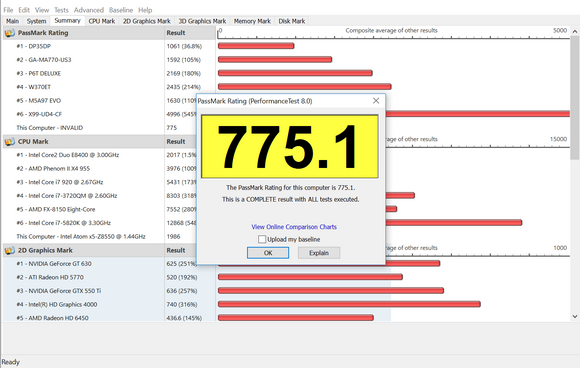Enable the Upload my baseline checkbox
The image size is (580, 368).
coord(262,239)
